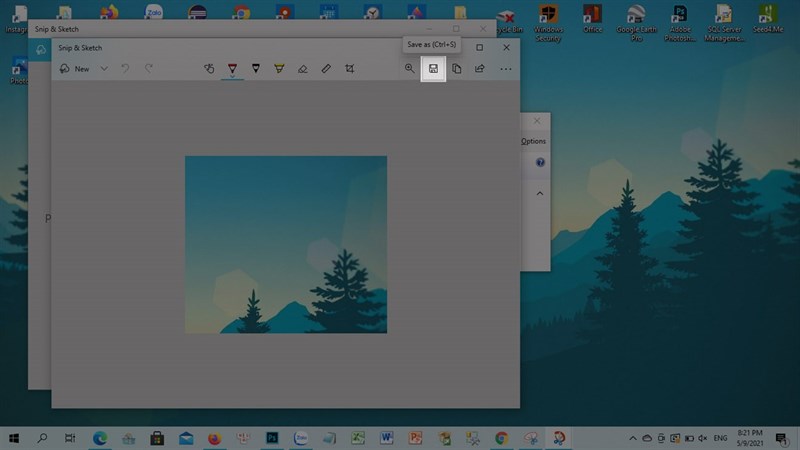Open Microsoft Word from the taskbar
This screenshot has width=800, height=450.
click(386, 438)
